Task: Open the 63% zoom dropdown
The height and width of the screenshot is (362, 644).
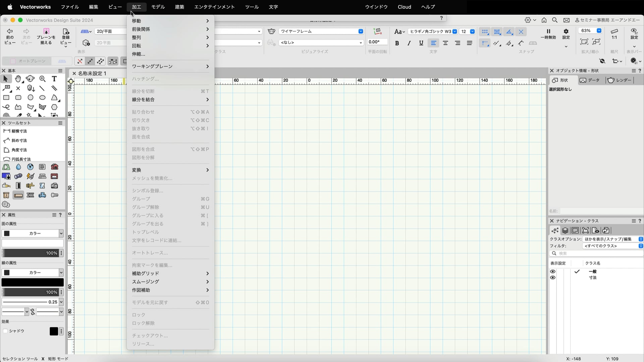Action: coord(590,31)
